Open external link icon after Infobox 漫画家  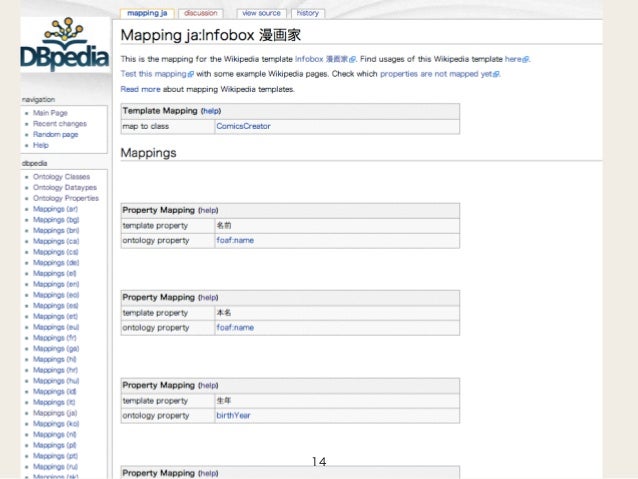352,59
